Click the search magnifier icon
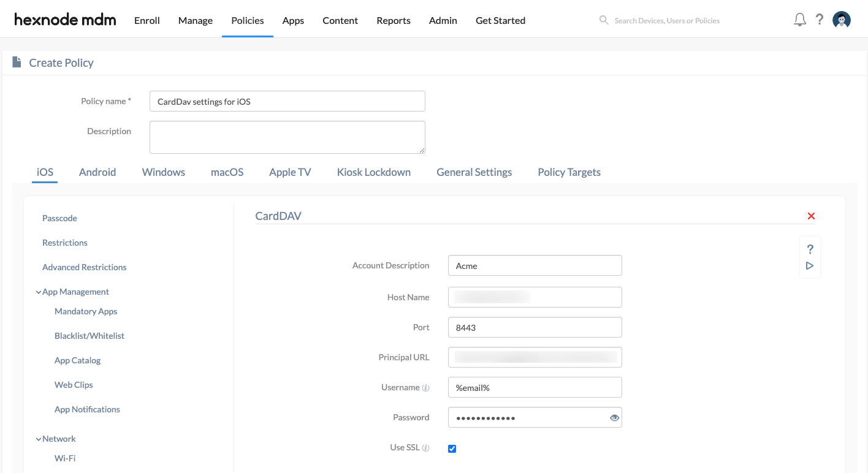The image size is (868, 473). pos(604,20)
